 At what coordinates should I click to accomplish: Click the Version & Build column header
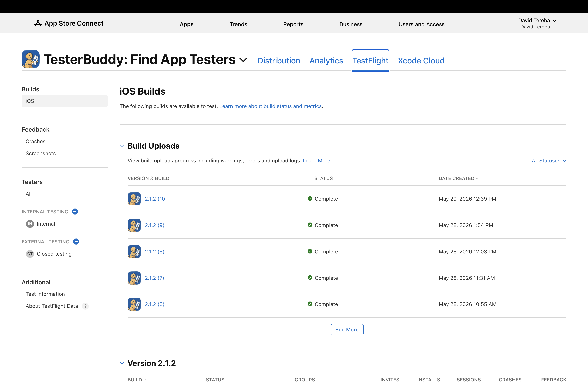pos(148,178)
